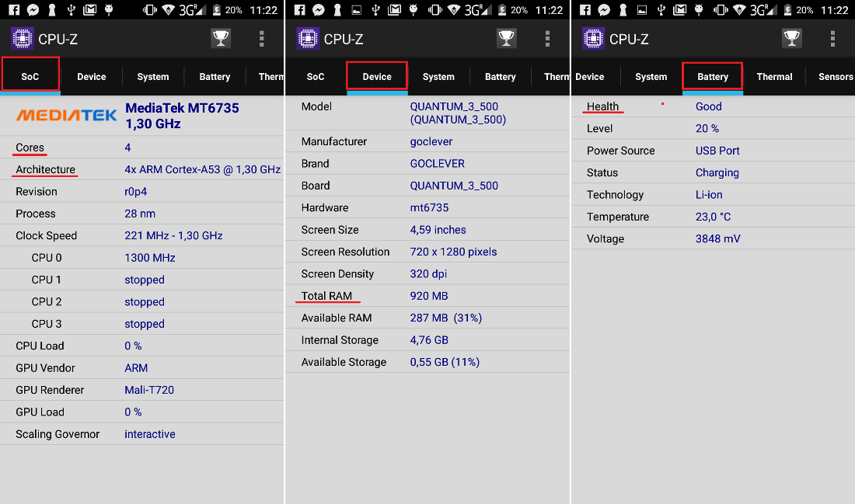Click the 'Health' row label

(602, 106)
